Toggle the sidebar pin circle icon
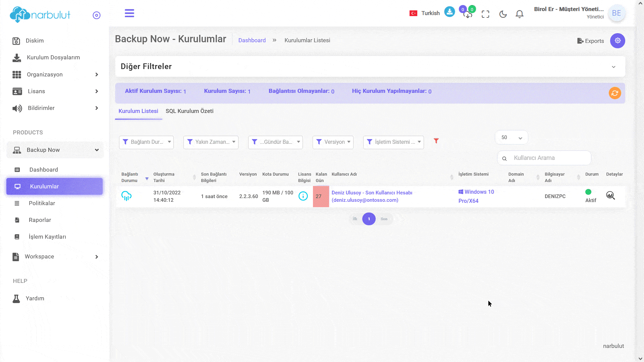Screen dimensions: 644x362 point(97,15)
